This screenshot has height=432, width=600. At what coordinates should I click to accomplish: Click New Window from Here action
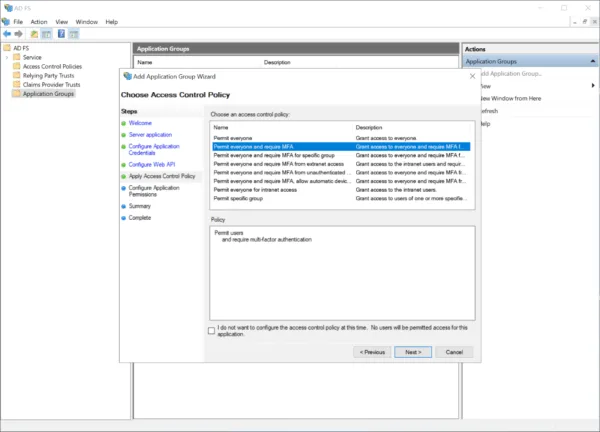pyautogui.click(x=511, y=98)
